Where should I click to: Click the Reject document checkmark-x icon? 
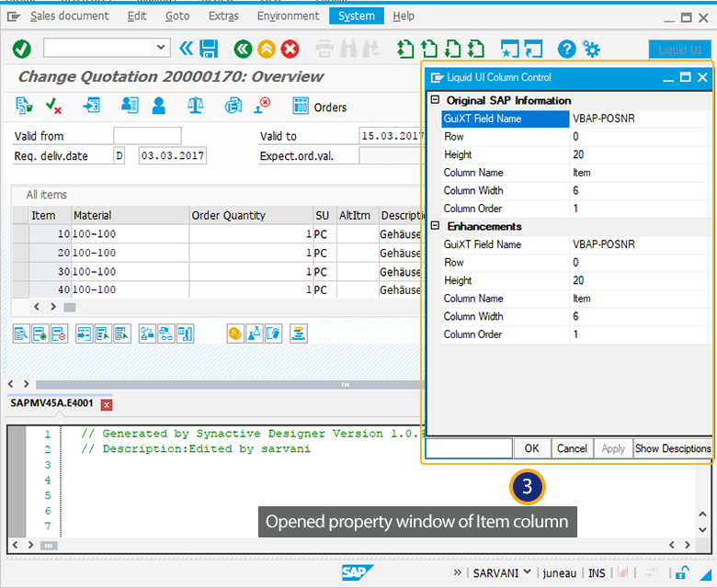[x=53, y=106]
